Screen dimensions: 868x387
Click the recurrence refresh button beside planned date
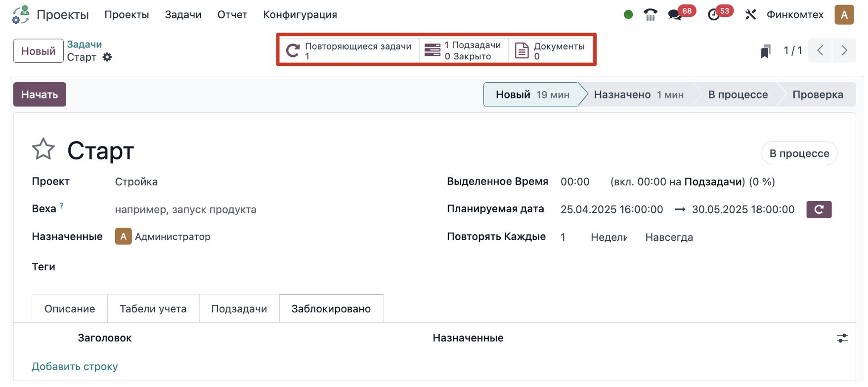pyautogui.click(x=819, y=209)
